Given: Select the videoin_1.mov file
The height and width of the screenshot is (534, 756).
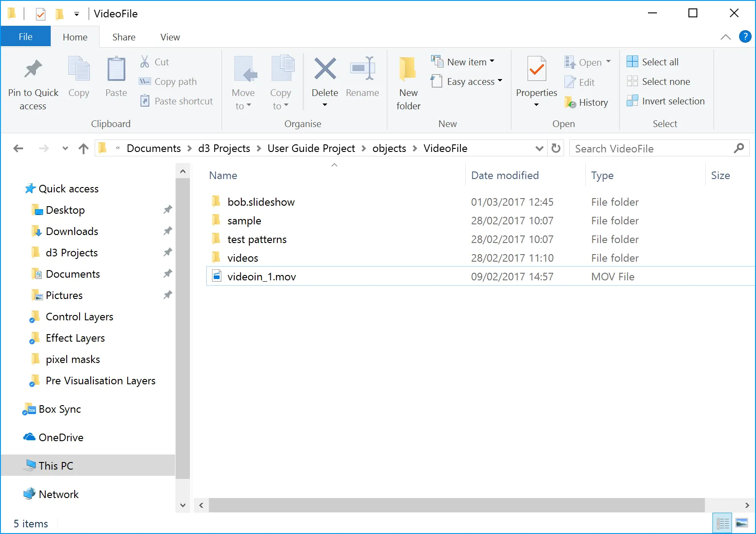Looking at the screenshot, I should (x=261, y=276).
